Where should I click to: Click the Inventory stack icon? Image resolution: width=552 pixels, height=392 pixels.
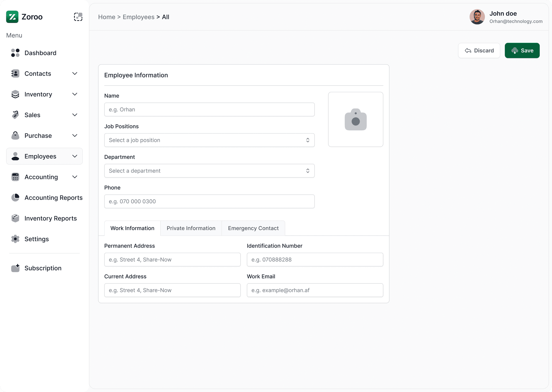[15, 94]
